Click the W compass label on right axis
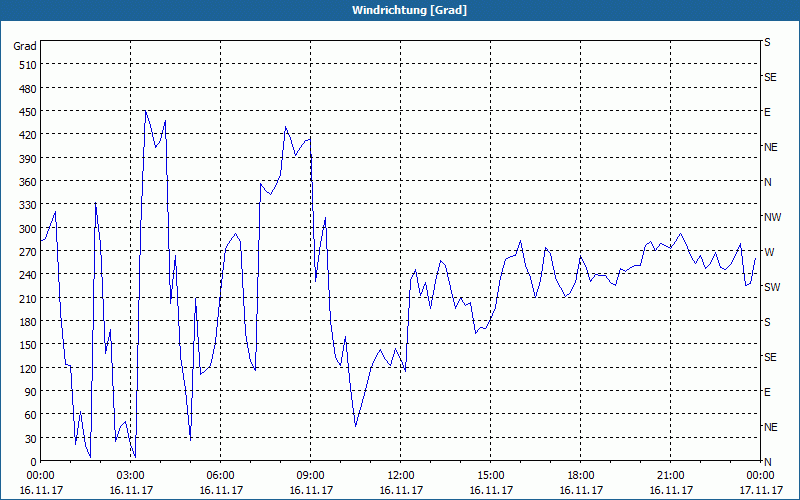800x500 pixels. (769, 252)
